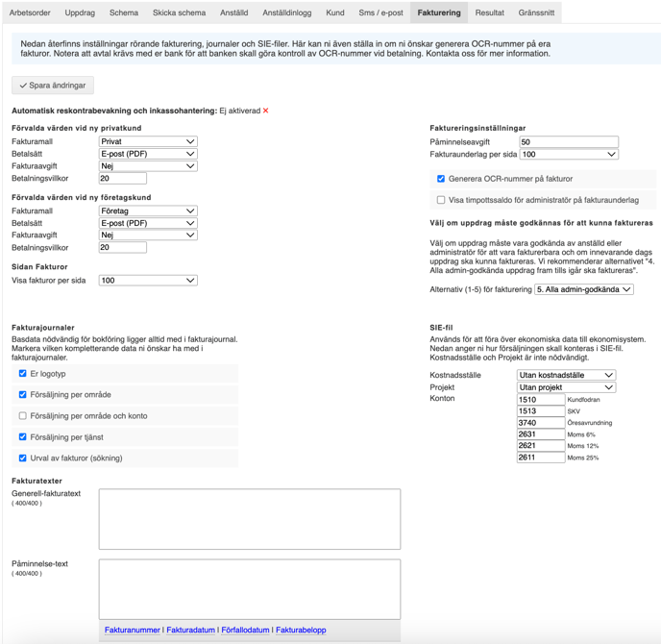This screenshot has height=644, width=661.
Task: Switch to Gränssnitt tab
Action: (x=536, y=12)
